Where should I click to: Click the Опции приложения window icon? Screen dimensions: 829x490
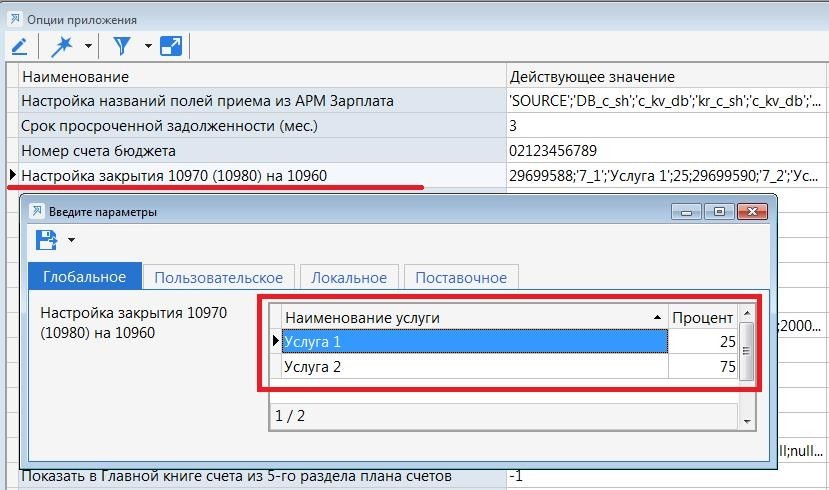[x=15, y=20]
